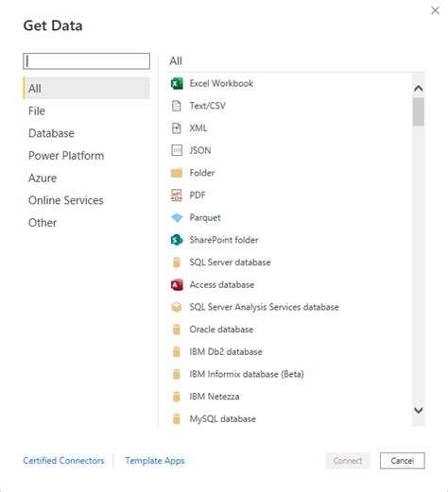The width and height of the screenshot is (448, 492).
Task: Select the Excel Workbook connector icon
Action: click(177, 84)
